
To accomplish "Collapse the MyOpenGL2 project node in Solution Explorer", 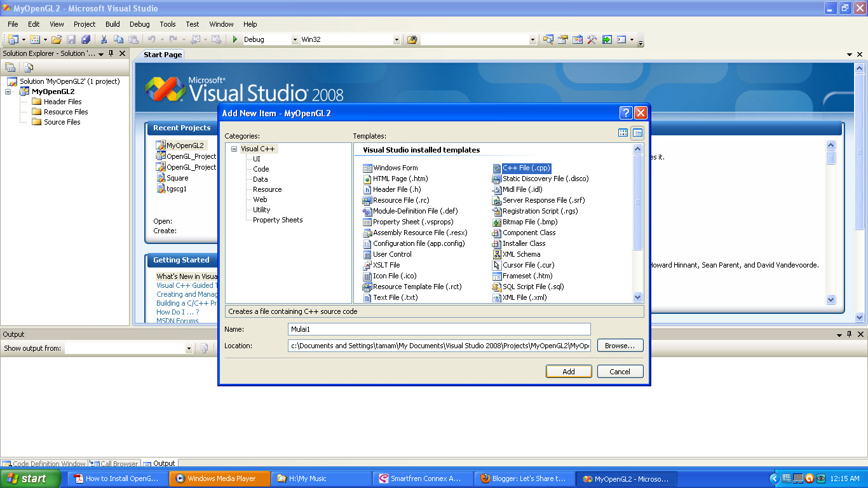I will click(8, 91).
